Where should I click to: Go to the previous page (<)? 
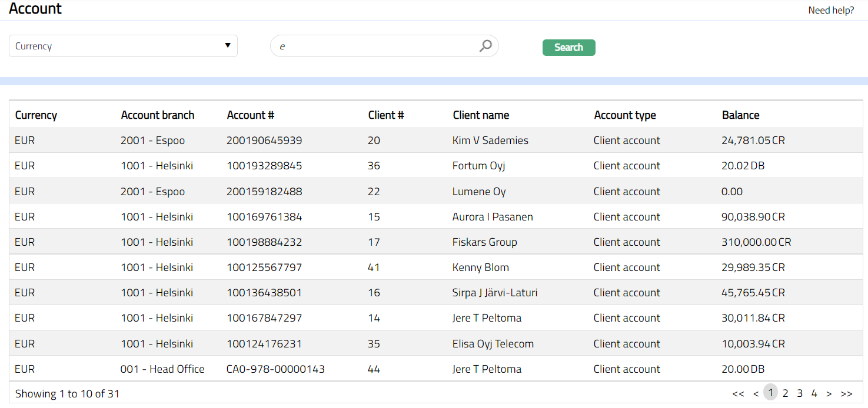point(756,393)
